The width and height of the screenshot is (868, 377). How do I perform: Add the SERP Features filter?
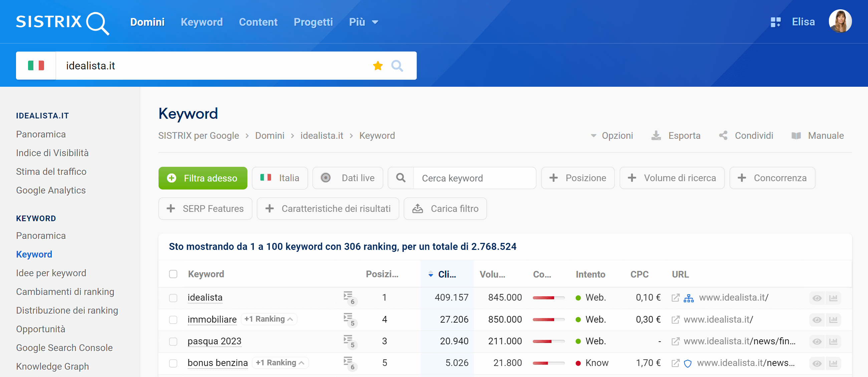(x=205, y=209)
